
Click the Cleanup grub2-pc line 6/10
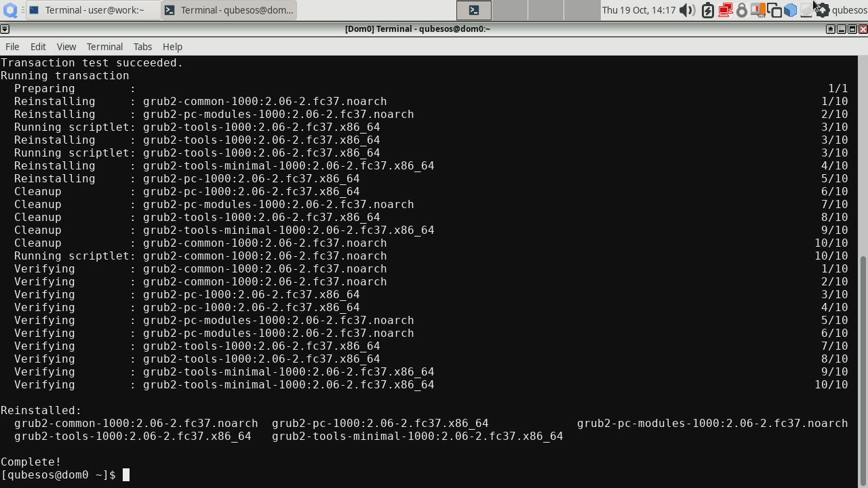tap(431, 192)
